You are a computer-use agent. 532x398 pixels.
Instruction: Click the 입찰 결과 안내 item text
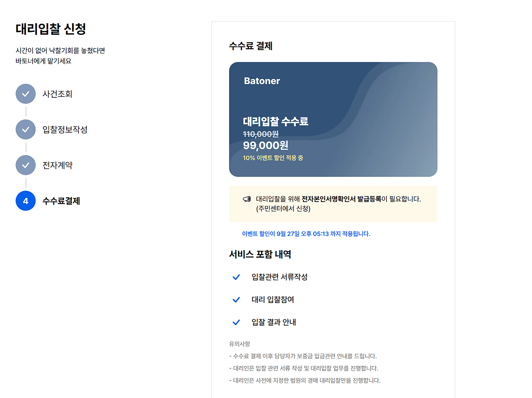coord(274,322)
